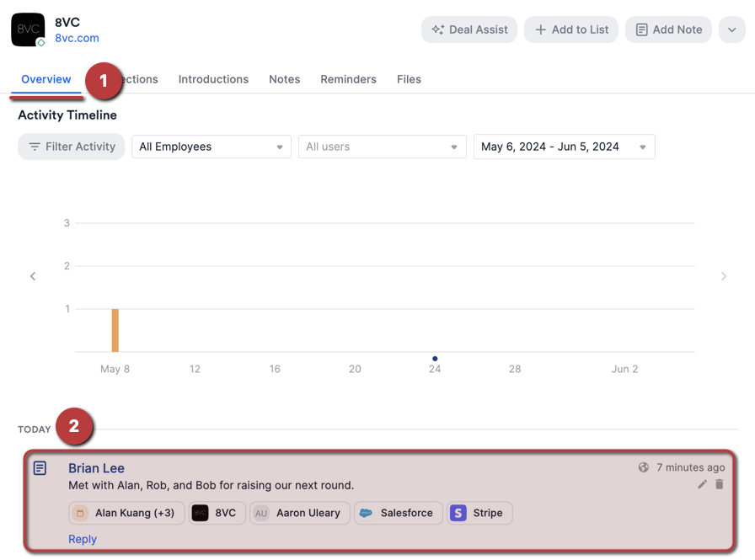Click the note document icon beside Brian Lee's entry

point(39,467)
